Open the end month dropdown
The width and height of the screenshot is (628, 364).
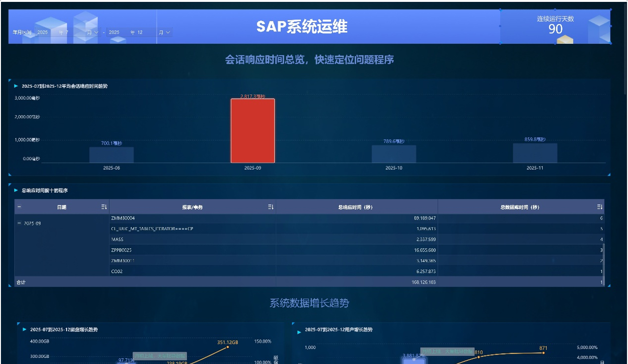(168, 33)
